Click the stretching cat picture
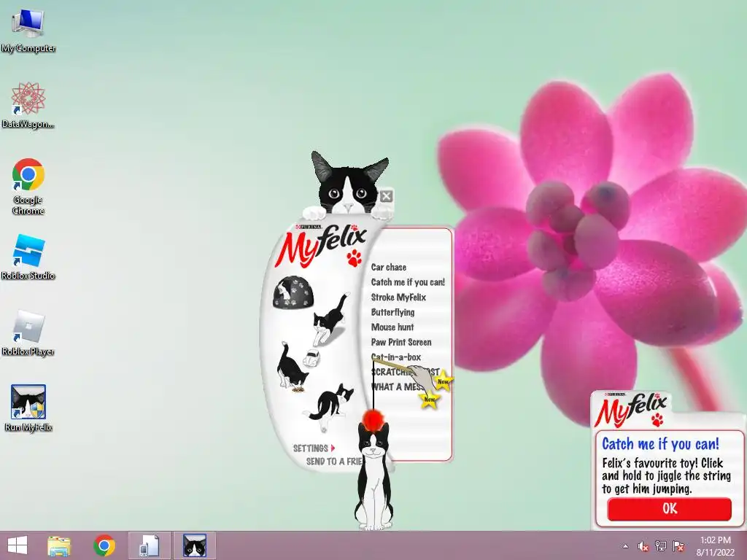The image size is (747, 560). [x=330, y=407]
